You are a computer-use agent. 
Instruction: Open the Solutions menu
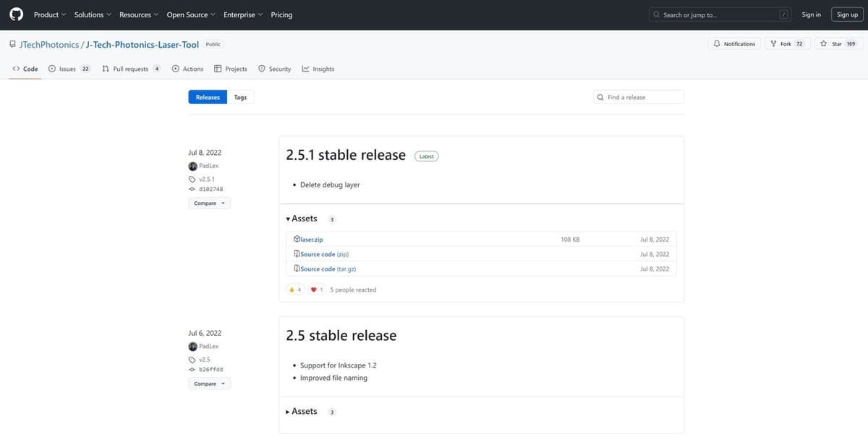pyautogui.click(x=93, y=14)
